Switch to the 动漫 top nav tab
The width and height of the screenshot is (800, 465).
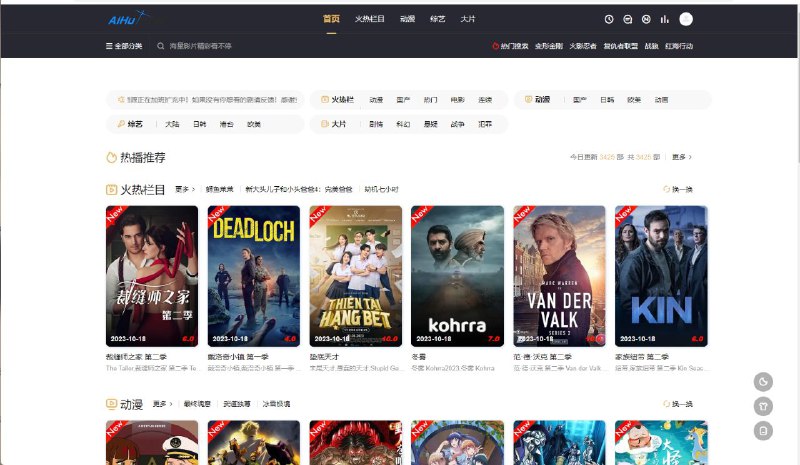tap(407, 19)
